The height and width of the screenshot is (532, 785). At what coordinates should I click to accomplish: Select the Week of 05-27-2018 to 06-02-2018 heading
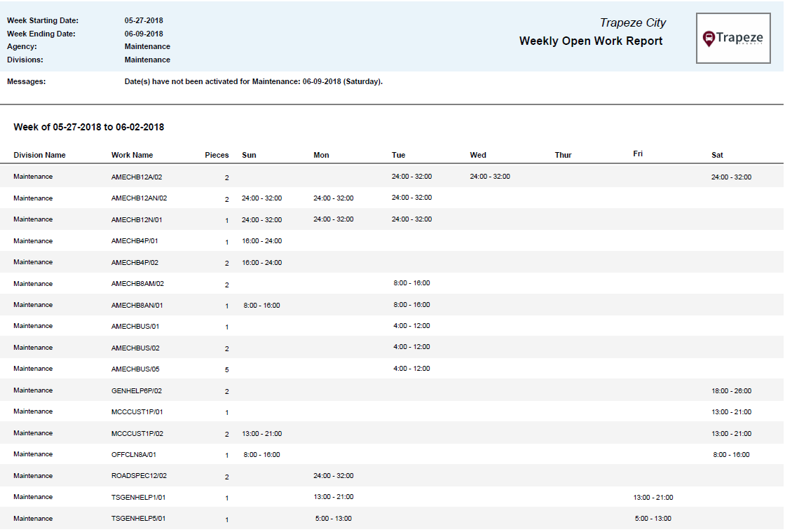(x=88, y=127)
